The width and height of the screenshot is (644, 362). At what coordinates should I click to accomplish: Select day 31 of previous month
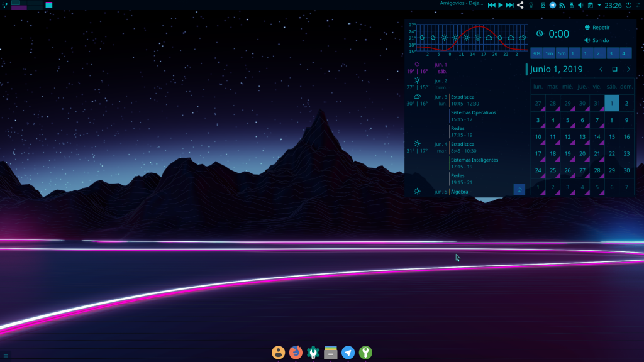point(597,104)
